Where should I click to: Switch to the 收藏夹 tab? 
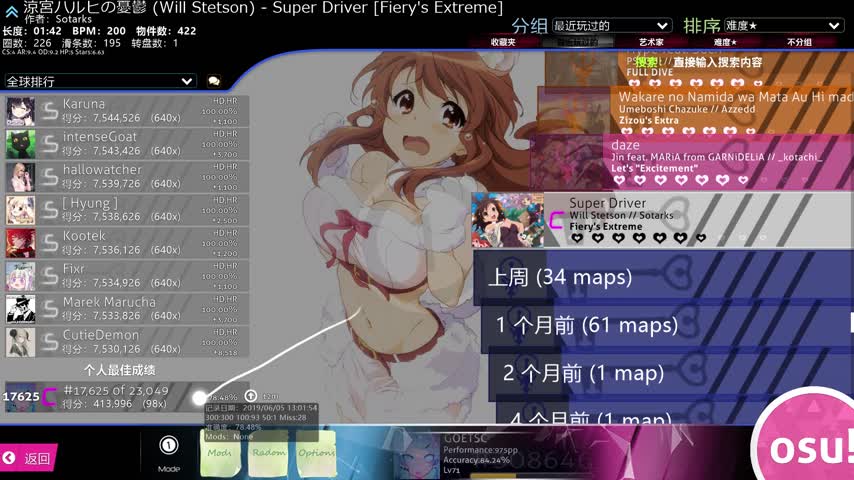point(503,42)
